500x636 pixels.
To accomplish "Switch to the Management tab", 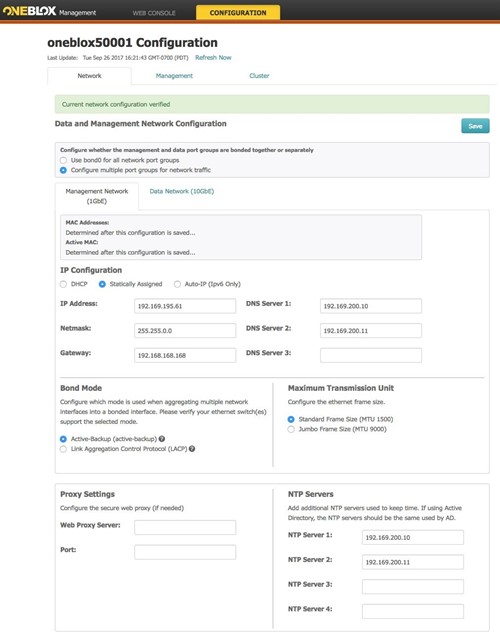I will coord(174,76).
